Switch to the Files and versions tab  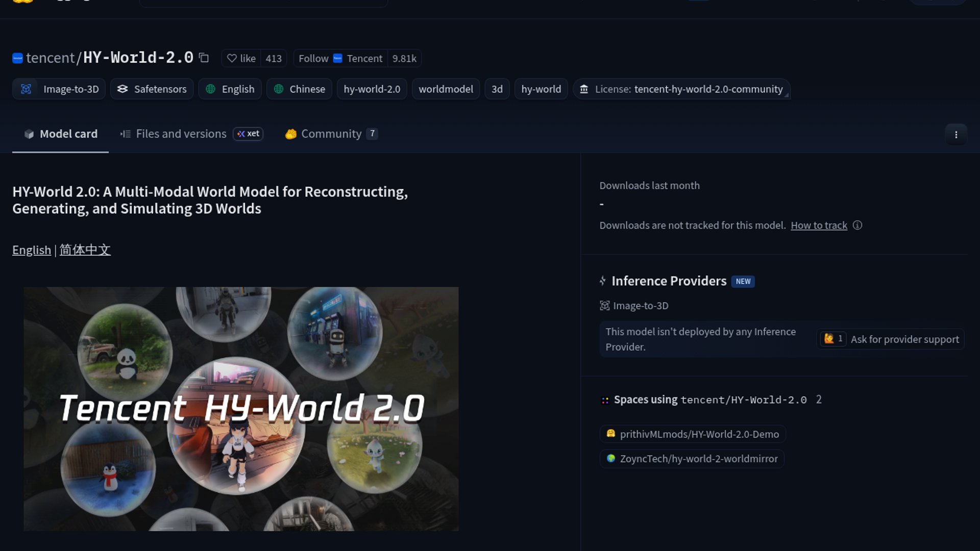coord(181,134)
